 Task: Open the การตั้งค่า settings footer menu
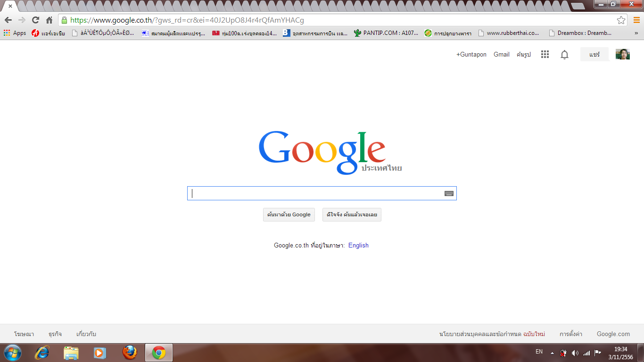click(x=571, y=334)
